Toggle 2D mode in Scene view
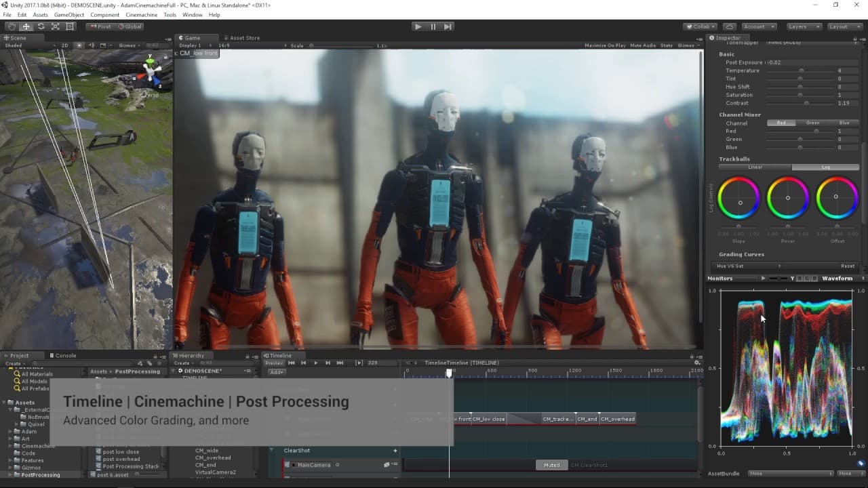This screenshot has width=868, height=488. pos(65,45)
